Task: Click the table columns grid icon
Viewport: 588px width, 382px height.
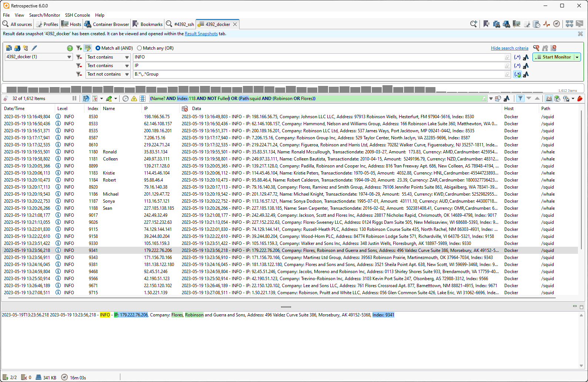Action: (143, 99)
